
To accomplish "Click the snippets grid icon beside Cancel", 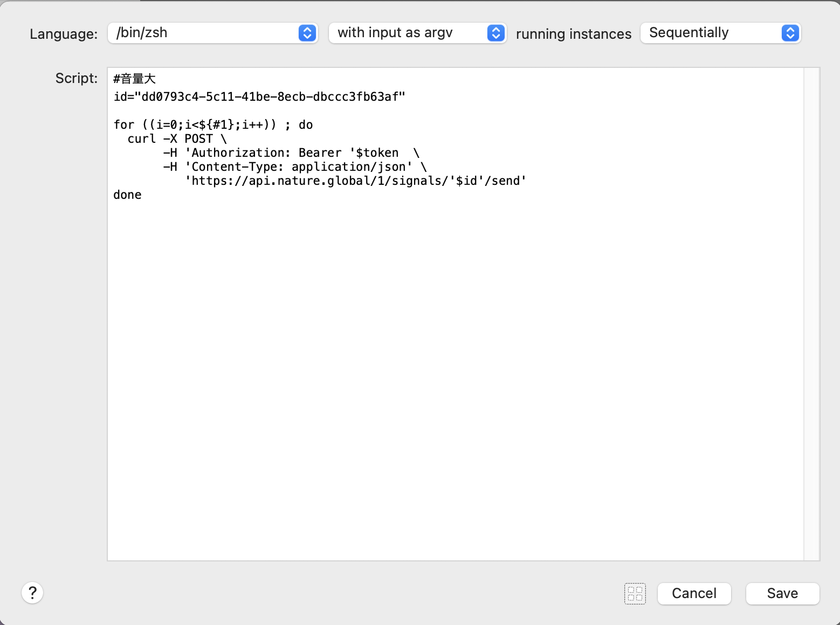I will [635, 594].
